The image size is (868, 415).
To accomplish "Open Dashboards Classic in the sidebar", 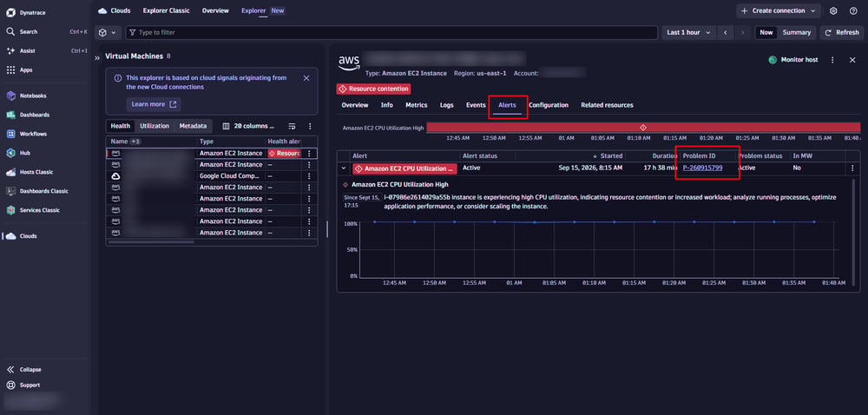I will [x=44, y=191].
